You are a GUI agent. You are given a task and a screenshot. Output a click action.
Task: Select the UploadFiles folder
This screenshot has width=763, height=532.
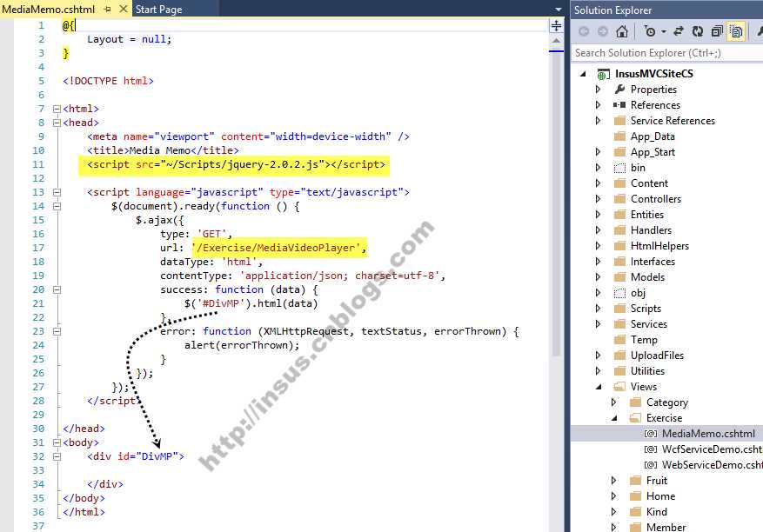click(657, 356)
